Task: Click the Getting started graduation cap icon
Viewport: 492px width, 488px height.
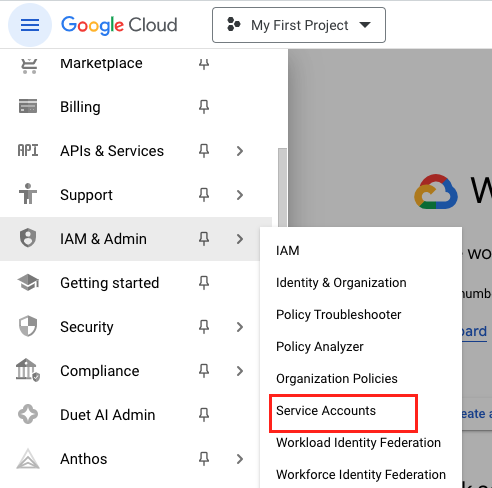Action: 28,283
